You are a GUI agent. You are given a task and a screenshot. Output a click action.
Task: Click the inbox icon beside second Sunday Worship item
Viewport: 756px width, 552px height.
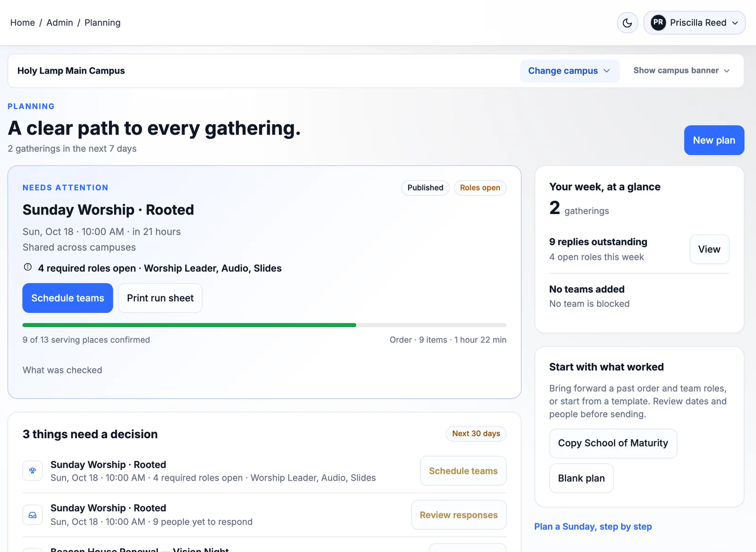(33, 515)
